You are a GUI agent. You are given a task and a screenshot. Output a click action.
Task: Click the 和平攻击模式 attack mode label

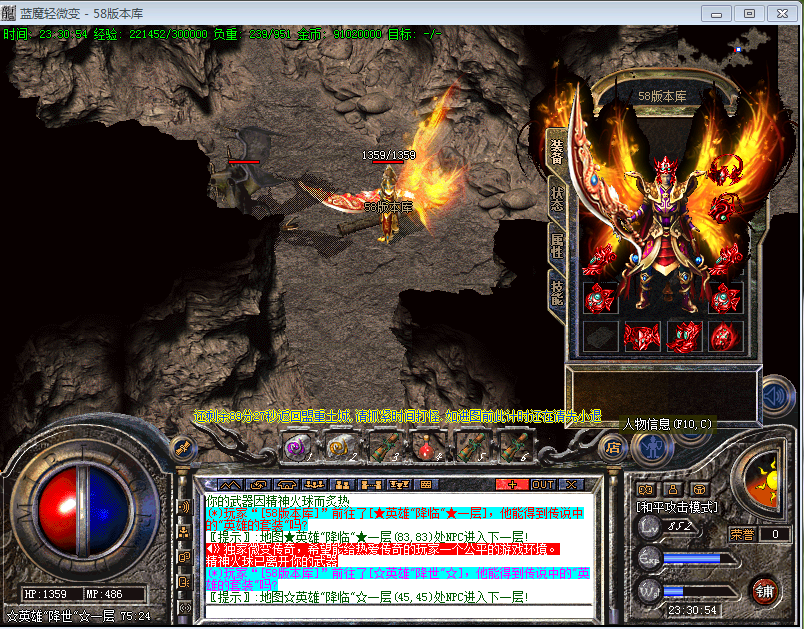tap(677, 508)
